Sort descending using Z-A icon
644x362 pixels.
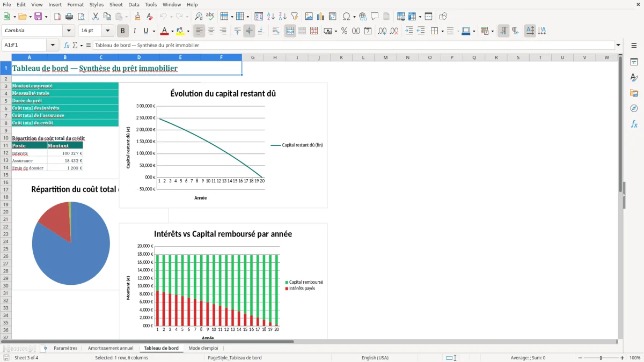[x=283, y=17]
